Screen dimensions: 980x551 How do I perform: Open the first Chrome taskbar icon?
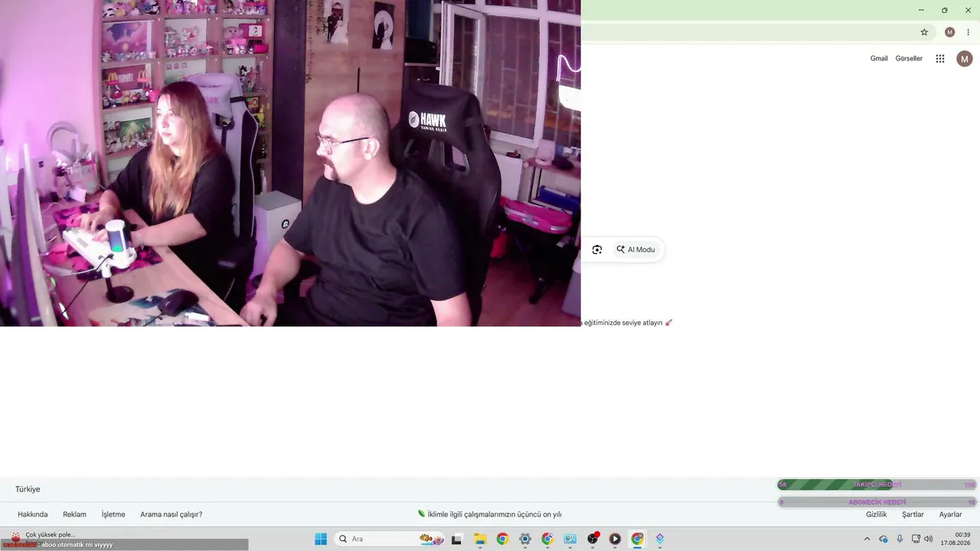(x=502, y=539)
